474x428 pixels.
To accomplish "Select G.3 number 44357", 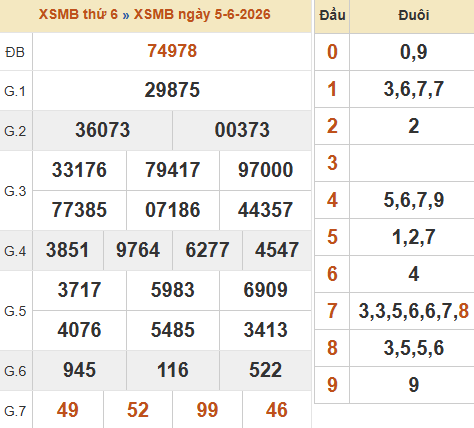I will click(265, 210).
